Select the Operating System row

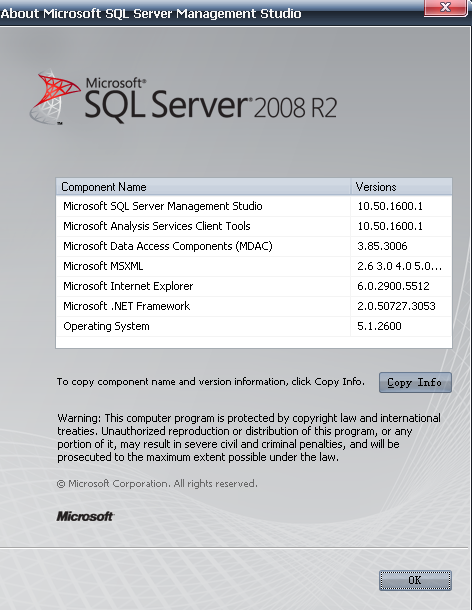(x=254, y=326)
